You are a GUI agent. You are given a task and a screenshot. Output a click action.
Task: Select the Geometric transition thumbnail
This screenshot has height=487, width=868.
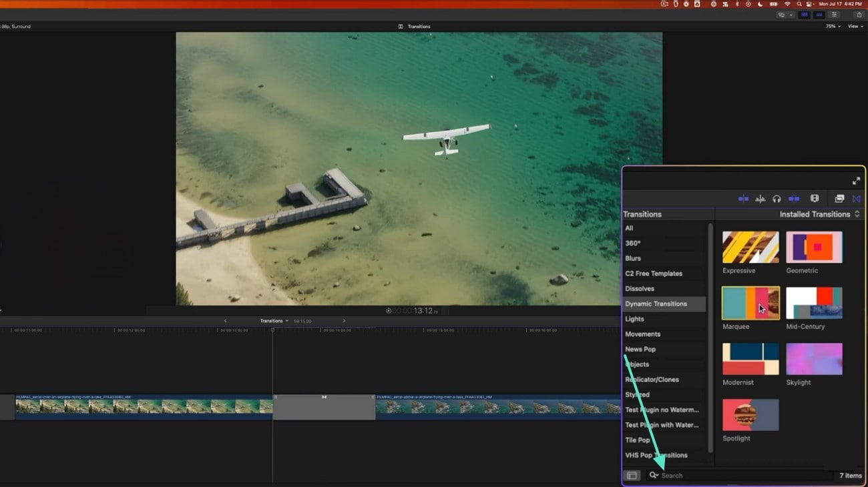(x=814, y=248)
